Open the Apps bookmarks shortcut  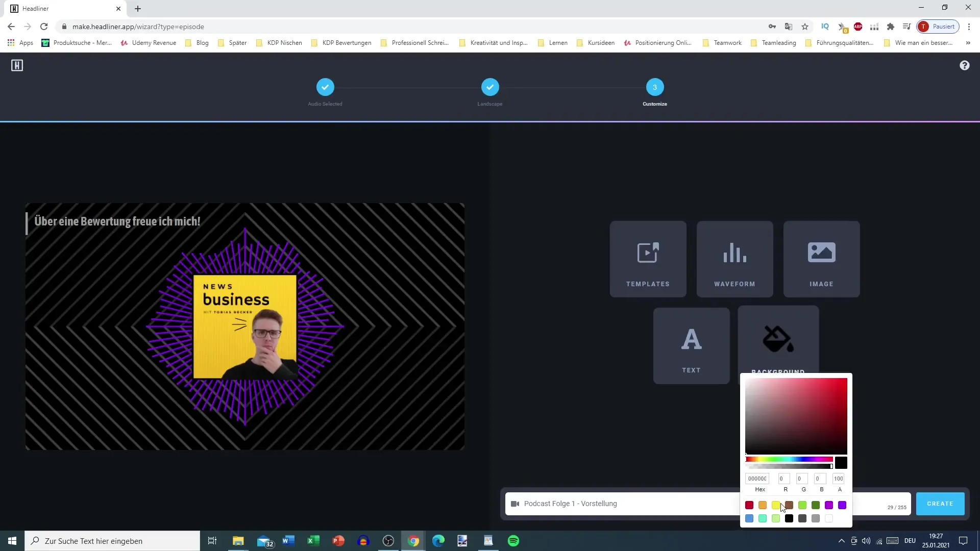(20, 43)
